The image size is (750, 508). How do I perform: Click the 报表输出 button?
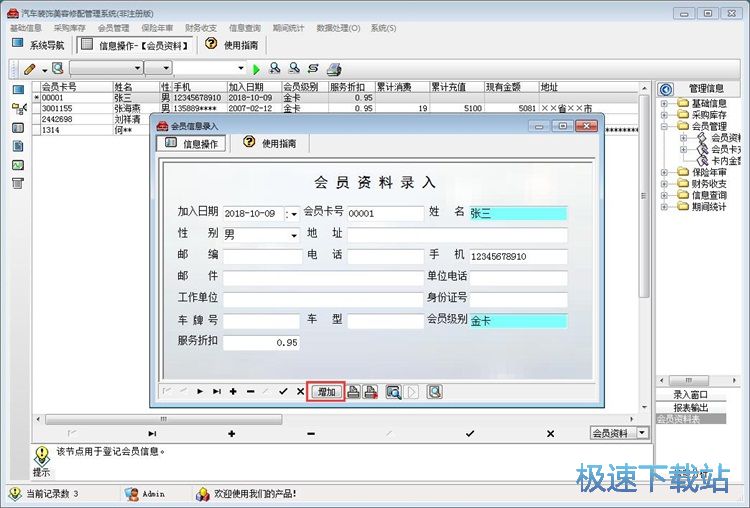[691, 408]
